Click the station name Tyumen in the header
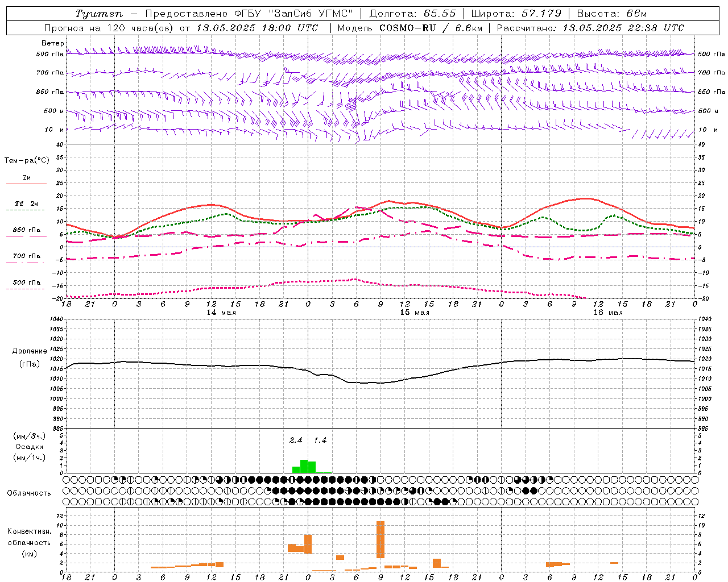Viewport: 728px width, 582px height. click(99, 14)
